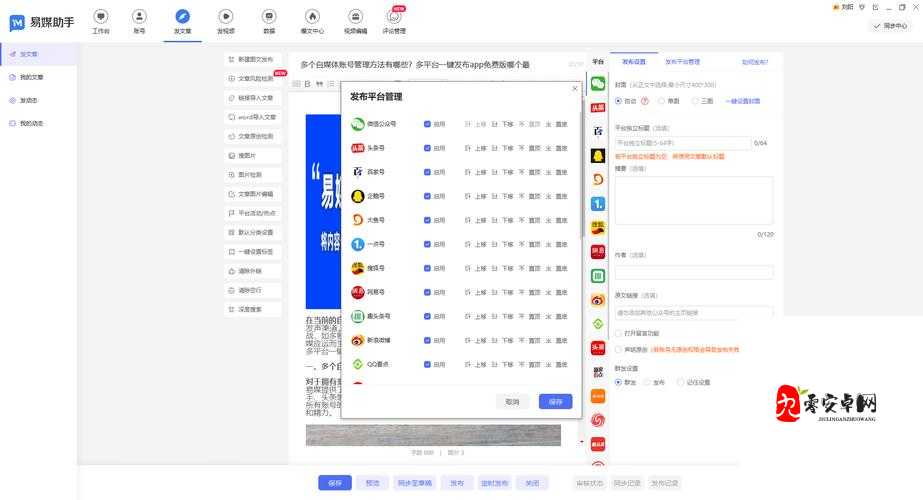Open the 爆文中心 hot articles icon

point(313,17)
